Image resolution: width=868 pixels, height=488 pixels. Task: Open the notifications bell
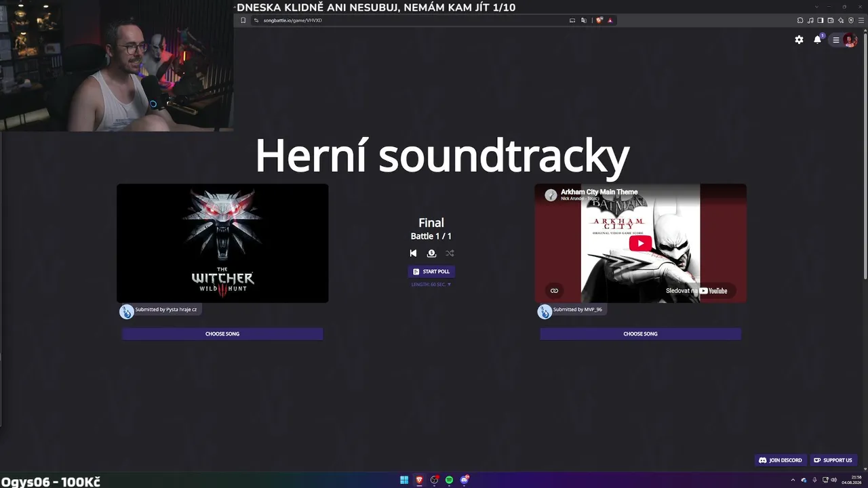pos(818,39)
